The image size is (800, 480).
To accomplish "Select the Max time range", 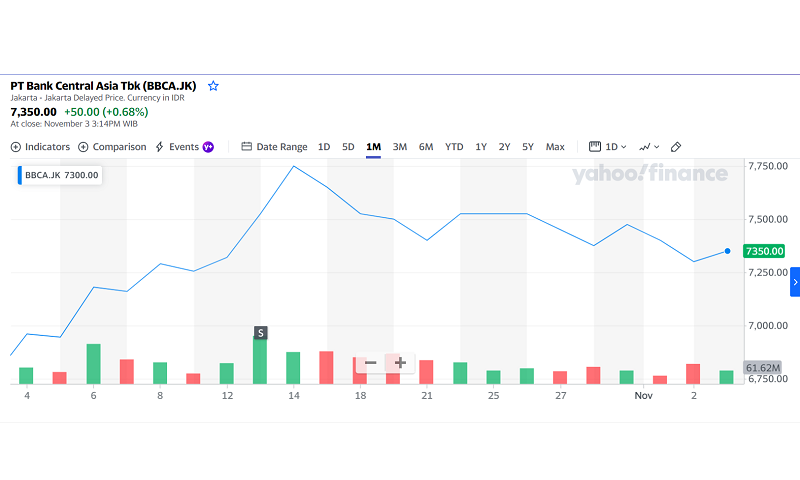I will [x=555, y=147].
